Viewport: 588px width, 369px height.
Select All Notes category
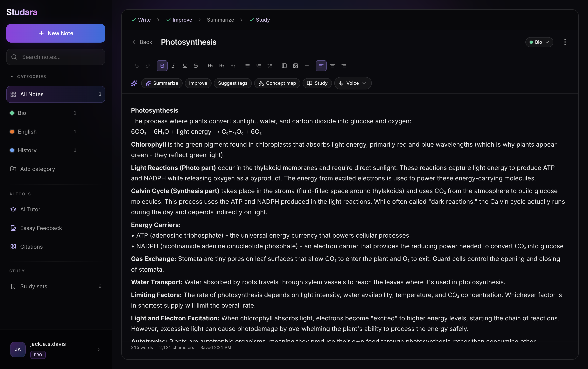pyautogui.click(x=56, y=94)
